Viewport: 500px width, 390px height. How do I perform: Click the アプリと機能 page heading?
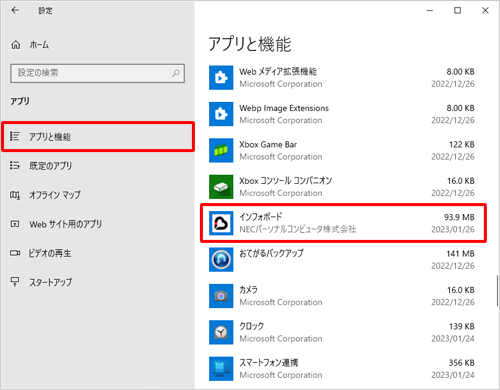[x=250, y=44]
